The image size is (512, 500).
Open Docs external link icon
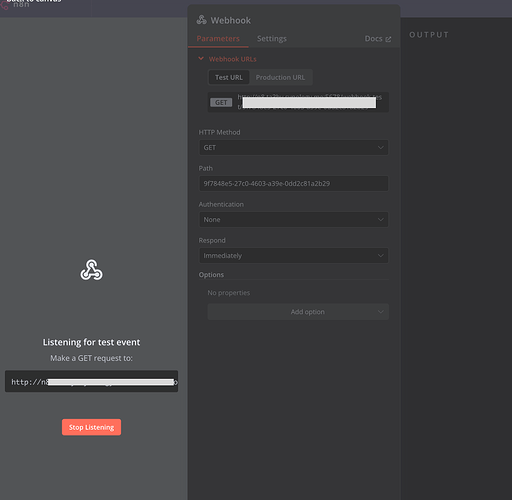tap(388, 39)
